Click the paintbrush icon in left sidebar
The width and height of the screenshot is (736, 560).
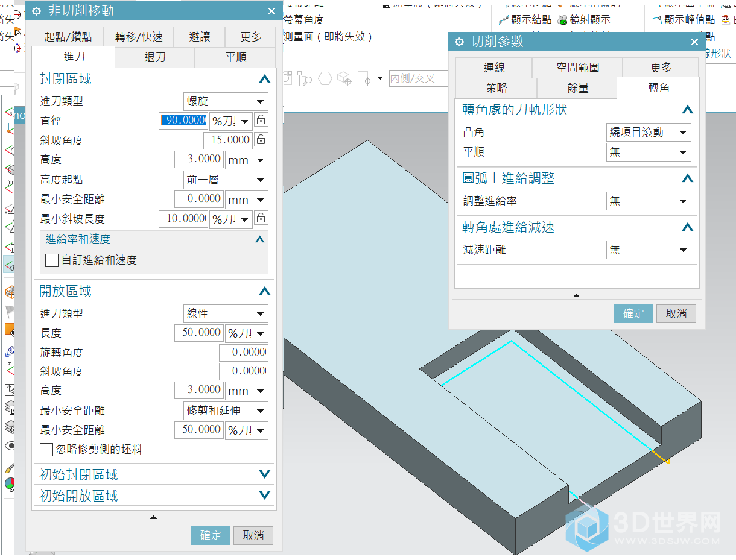tap(10, 467)
